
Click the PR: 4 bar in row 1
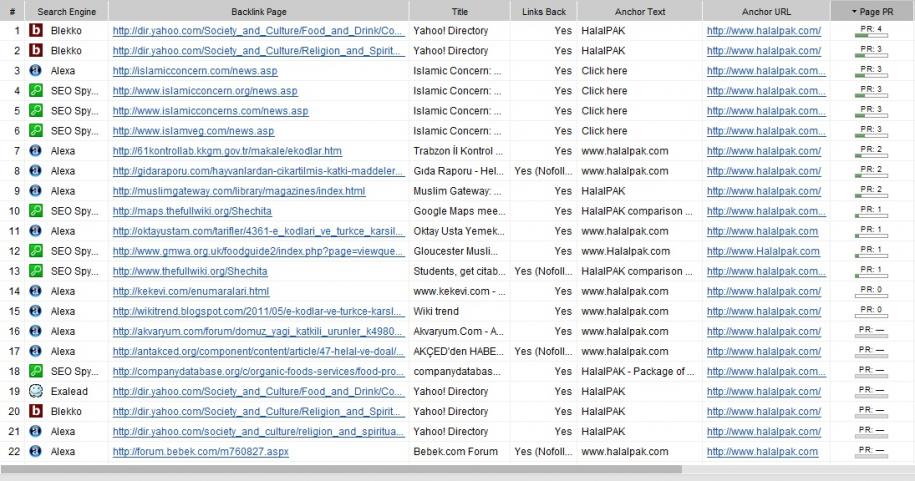[871, 31]
